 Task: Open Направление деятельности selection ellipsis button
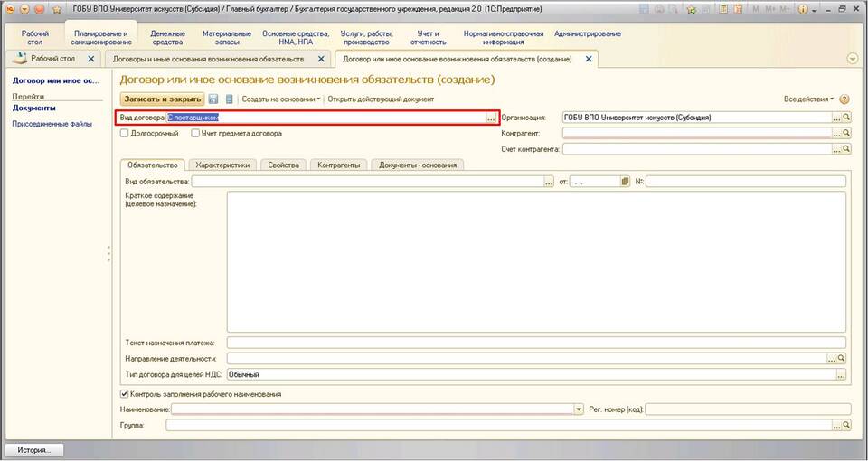[832, 359]
